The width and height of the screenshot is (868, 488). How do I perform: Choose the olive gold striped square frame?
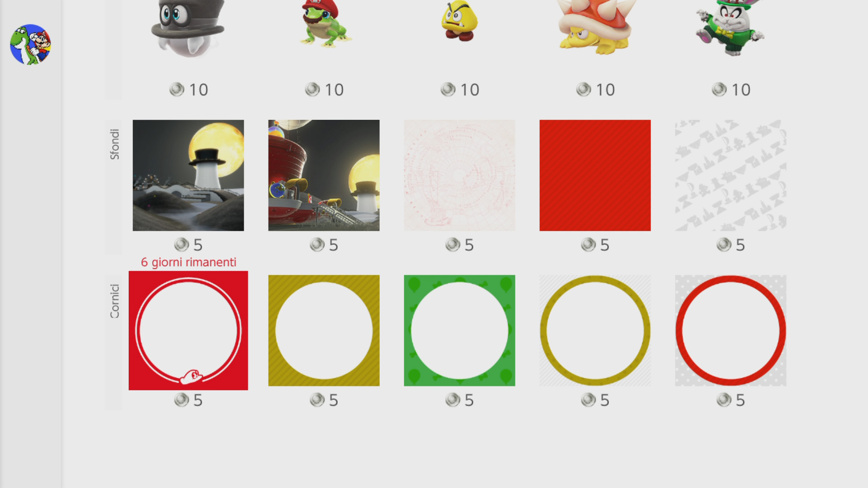(324, 330)
